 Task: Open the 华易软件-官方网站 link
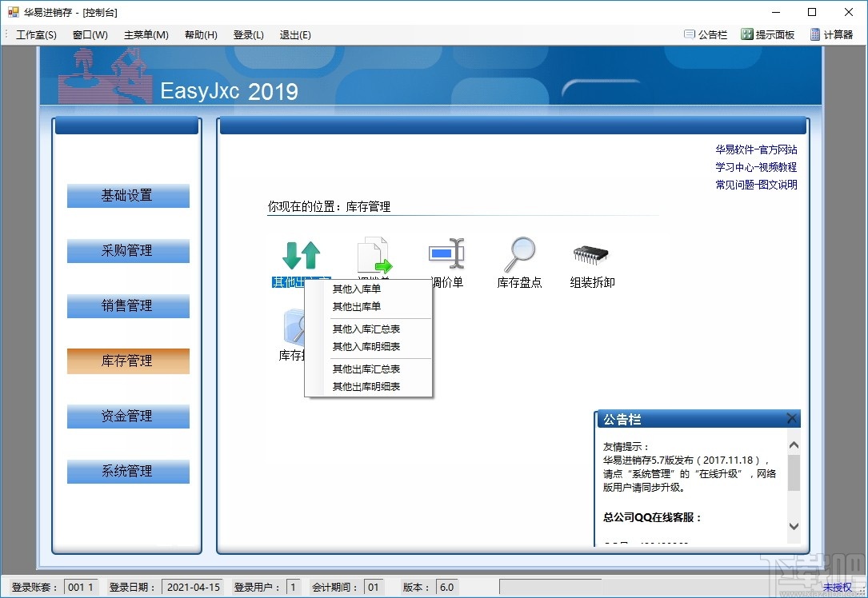[x=755, y=149]
